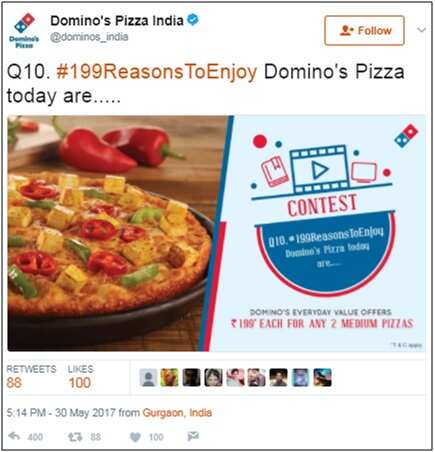Image resolution: width=435 pixels, height=452 pixels.
Task: Click the blue verified badge
Action: point(193,20)
